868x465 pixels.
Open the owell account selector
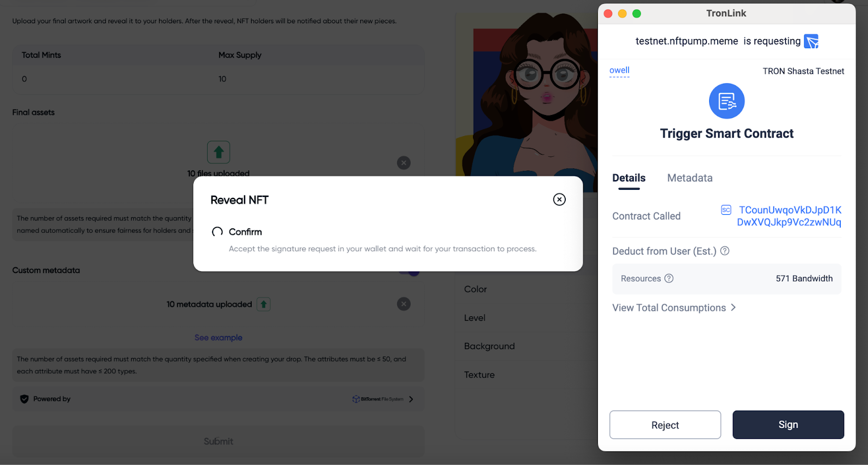point(620,71)
